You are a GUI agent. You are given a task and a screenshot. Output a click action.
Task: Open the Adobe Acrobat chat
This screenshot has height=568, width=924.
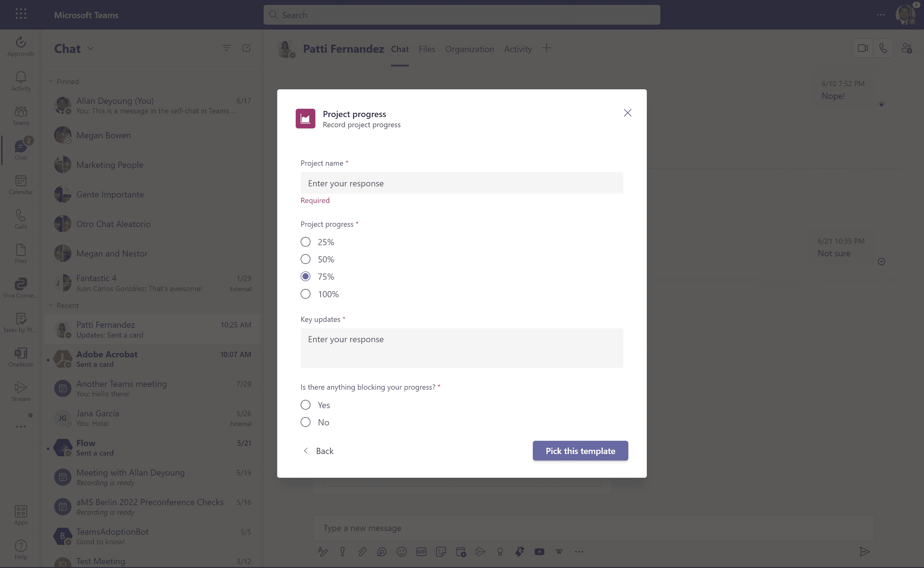[x=152, y=359]
